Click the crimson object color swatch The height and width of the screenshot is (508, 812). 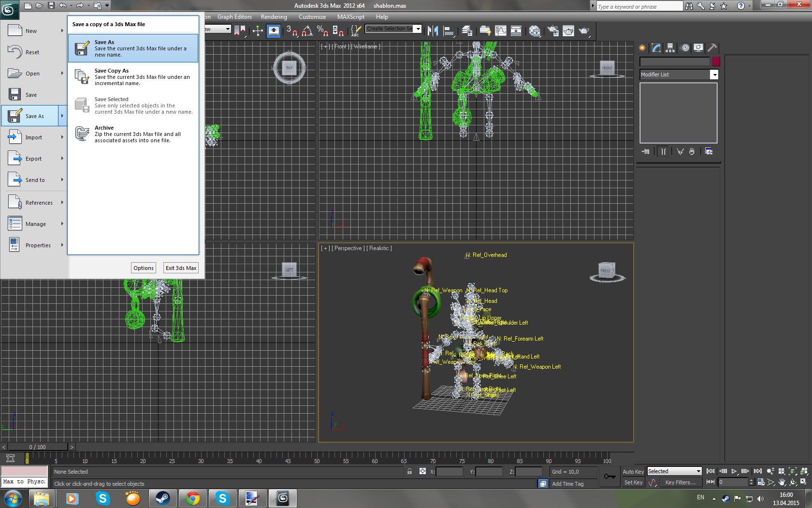tap(716, 61)
